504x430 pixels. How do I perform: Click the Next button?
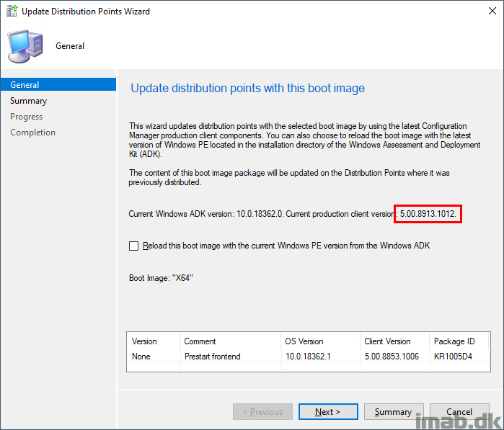pos(328,412)
